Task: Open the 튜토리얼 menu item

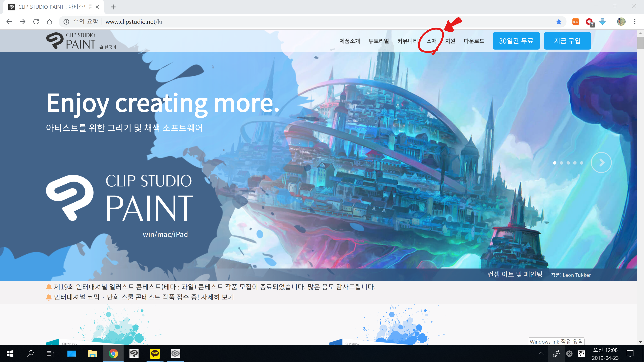Action: click(378, 41)
